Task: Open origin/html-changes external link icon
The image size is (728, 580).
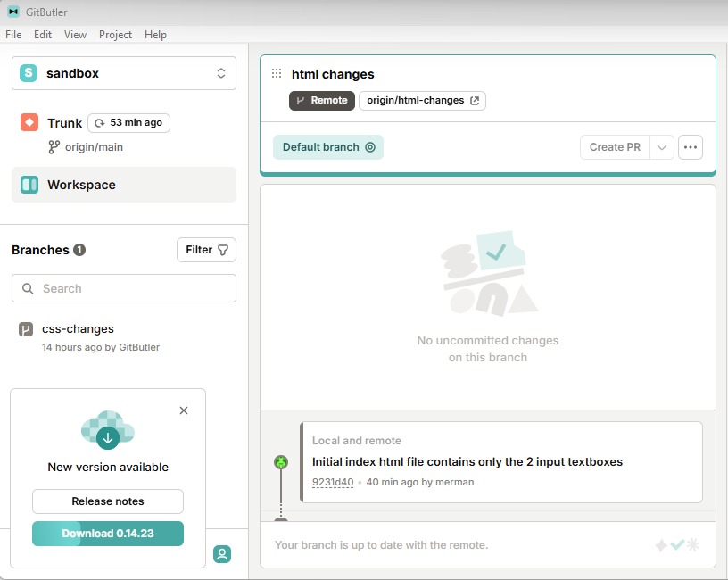Action: 475,101
